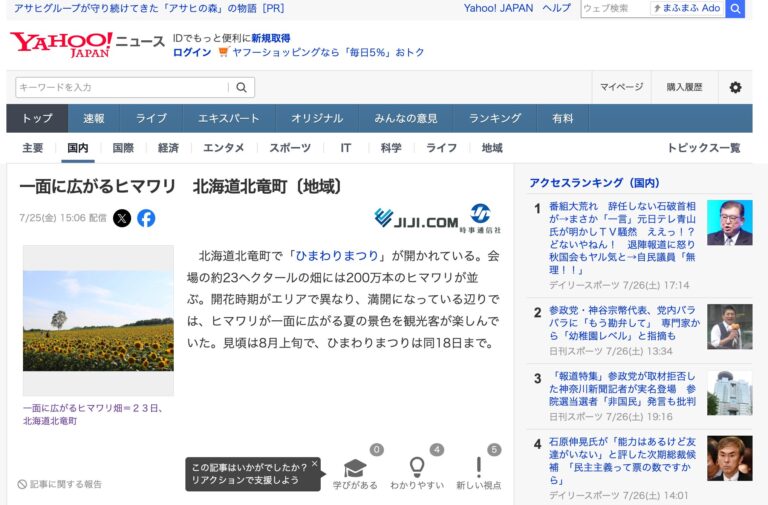Close the reaction tooltip popup
This screenshot has width=768, height=505.
tap(314, 464)
